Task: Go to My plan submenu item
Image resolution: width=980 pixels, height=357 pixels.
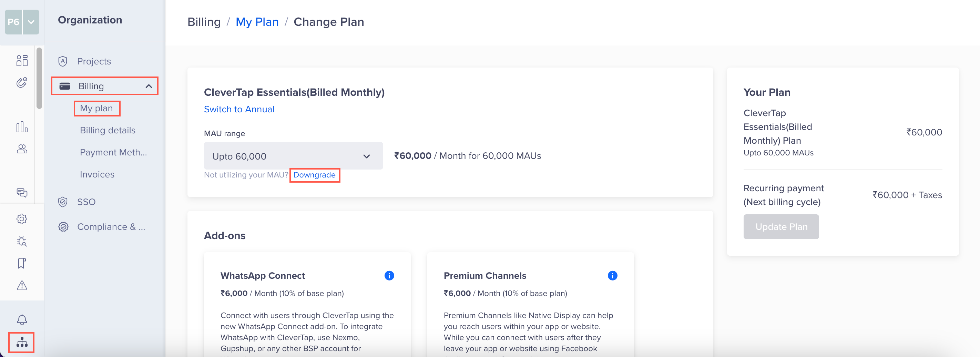Action: [x=96, y=109]
